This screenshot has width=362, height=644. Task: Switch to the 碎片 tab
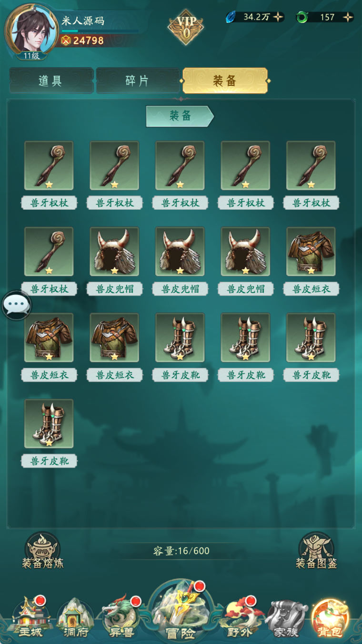[138, 81]
